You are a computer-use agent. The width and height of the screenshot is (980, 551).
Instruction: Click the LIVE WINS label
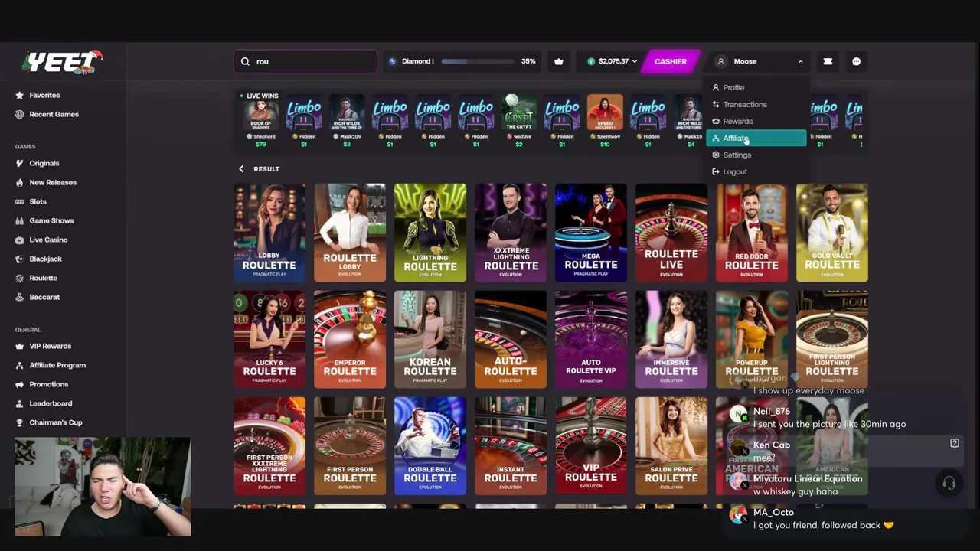coord(263,96)
